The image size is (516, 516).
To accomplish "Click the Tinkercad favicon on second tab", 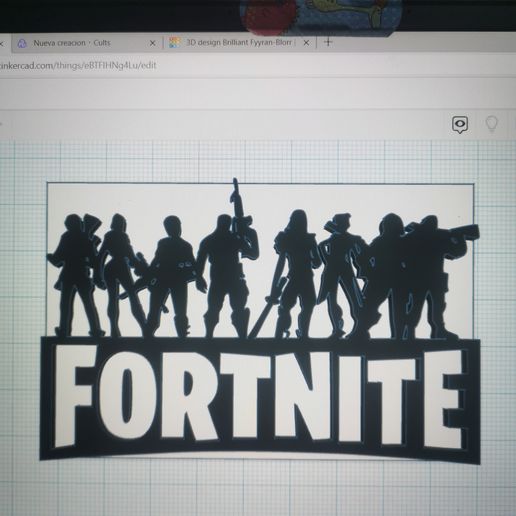I will pyautogui.click(x=174, y=43).
